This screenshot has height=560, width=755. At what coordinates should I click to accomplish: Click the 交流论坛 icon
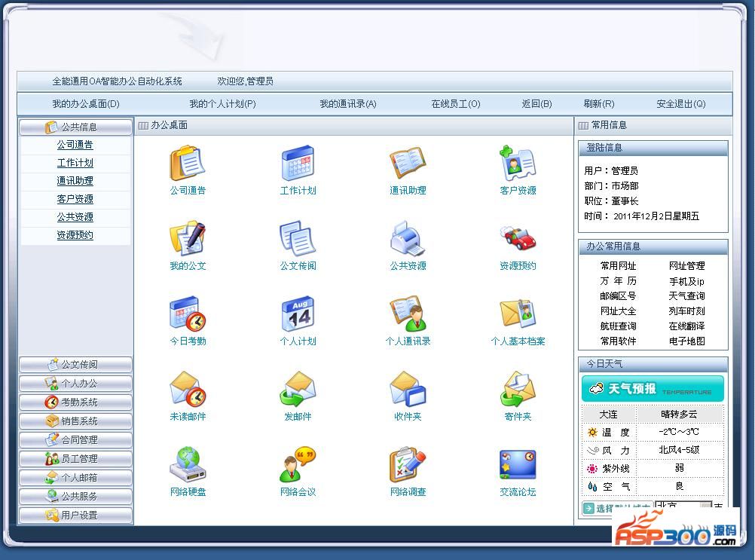[518, 464]
